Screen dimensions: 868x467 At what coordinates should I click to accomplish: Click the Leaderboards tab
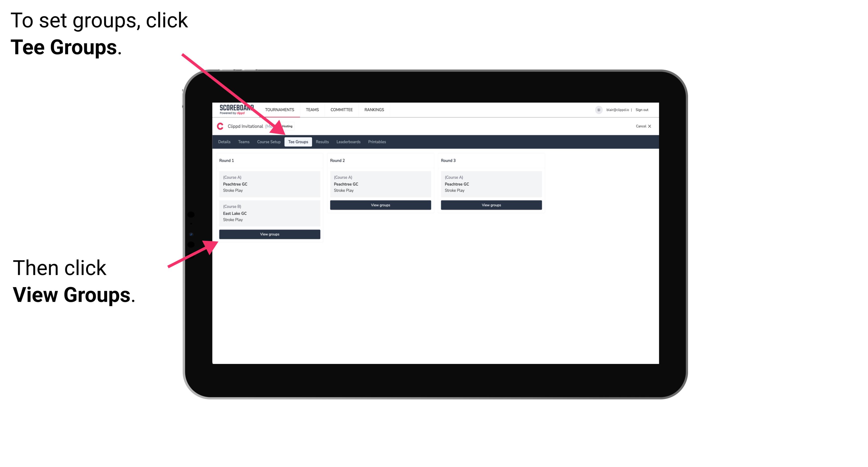pos(348,142)
